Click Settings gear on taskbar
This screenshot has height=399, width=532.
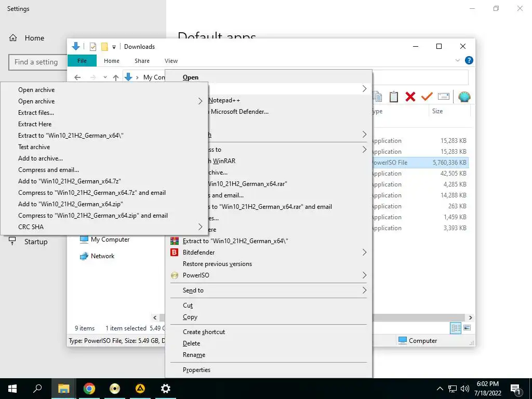(x=166, y=389)
